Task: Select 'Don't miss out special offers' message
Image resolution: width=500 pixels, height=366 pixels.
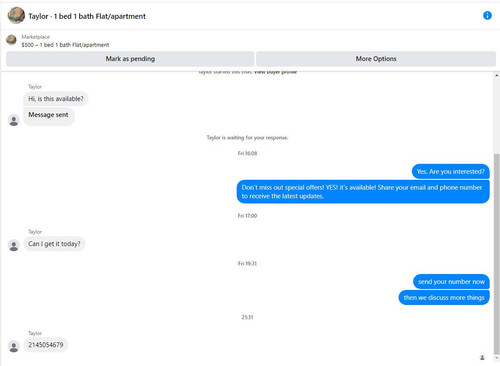Action: coord(363,192)
